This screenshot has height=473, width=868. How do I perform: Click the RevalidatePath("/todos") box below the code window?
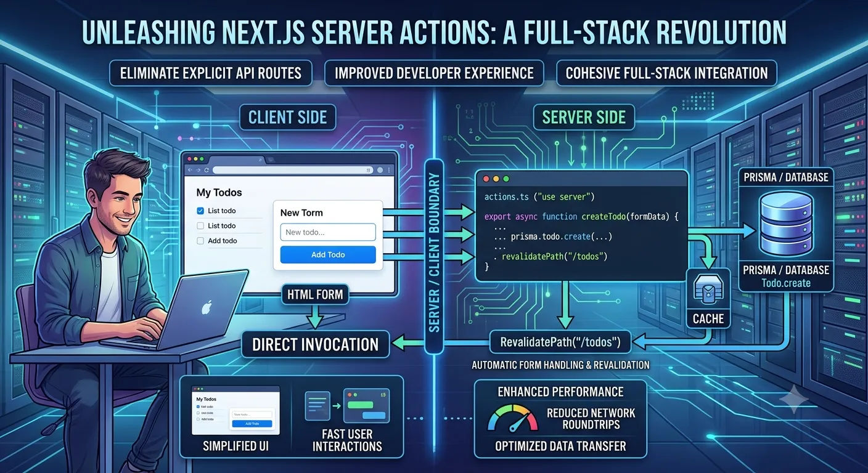tap(560, 341)
